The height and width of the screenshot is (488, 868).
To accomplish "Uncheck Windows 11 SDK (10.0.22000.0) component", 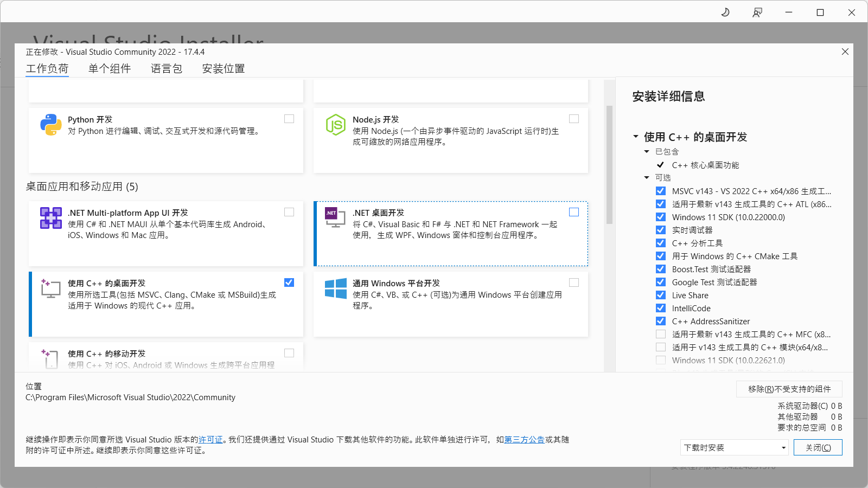I will (661, 217).
